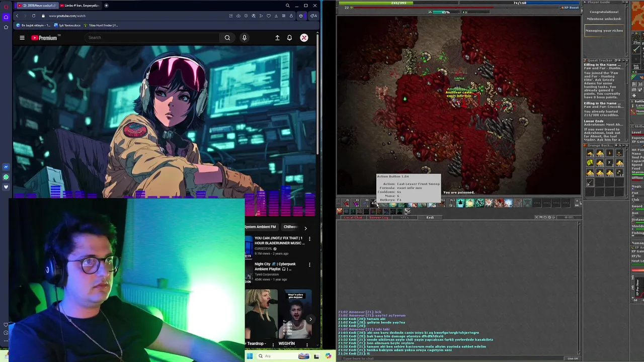The height and width of the screenshot is (362, 644).
Task: Open the Opera search tabs magnifier
Action: [x=287, y=6]
